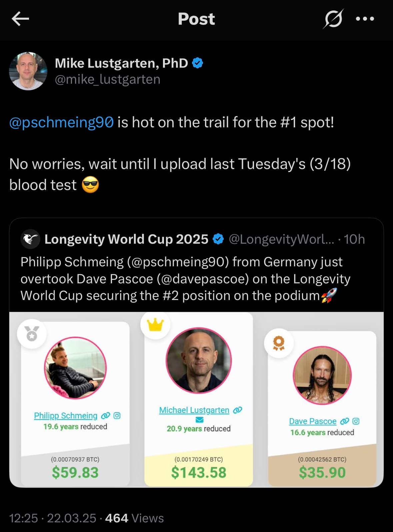
Task: Tap Mike Lustgarten's blue verified badge
Action: 198,63
